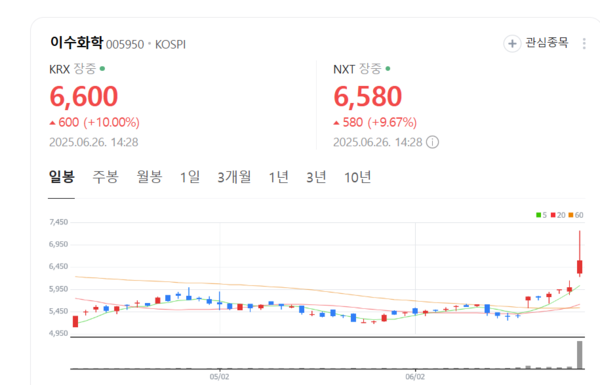Click the 4,950 price axis label
The image size is (600, 385).
tap(58, 333)
